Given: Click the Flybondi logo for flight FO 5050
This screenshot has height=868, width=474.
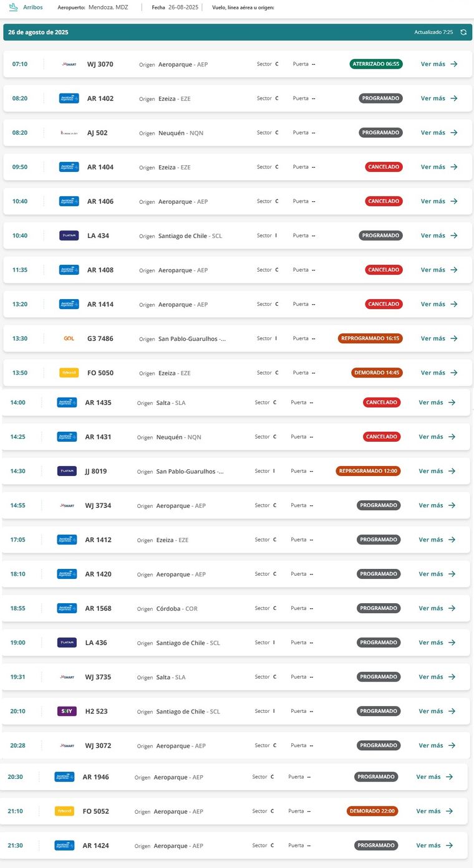Looking at the screenshot, I should (x=69, y=373).
